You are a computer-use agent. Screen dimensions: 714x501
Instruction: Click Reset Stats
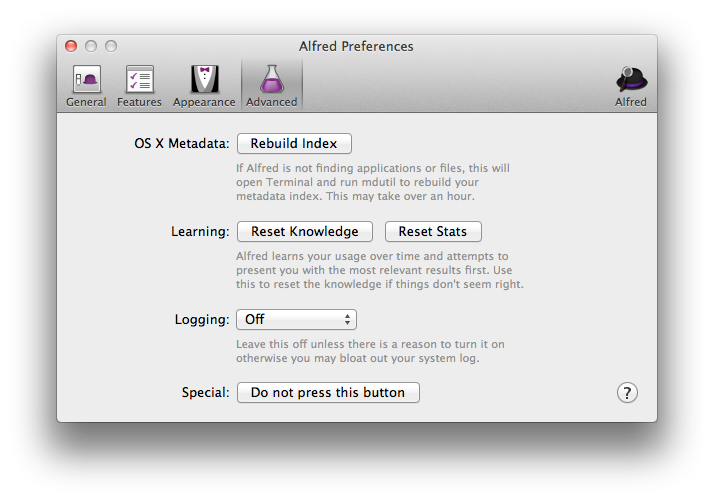[x=433, y=232]
